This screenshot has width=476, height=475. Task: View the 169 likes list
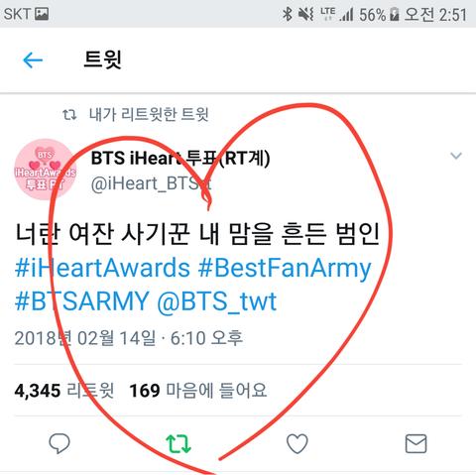[197, 391]
